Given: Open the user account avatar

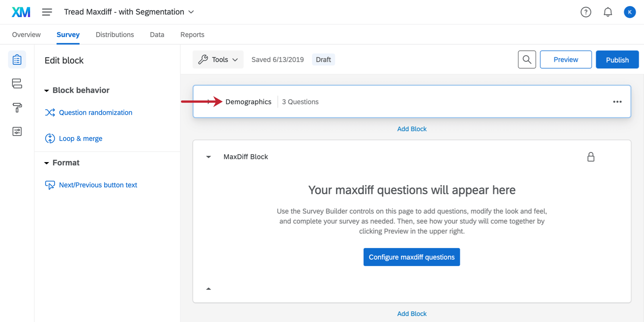Looking at the screenshot, I should [630, 12].
